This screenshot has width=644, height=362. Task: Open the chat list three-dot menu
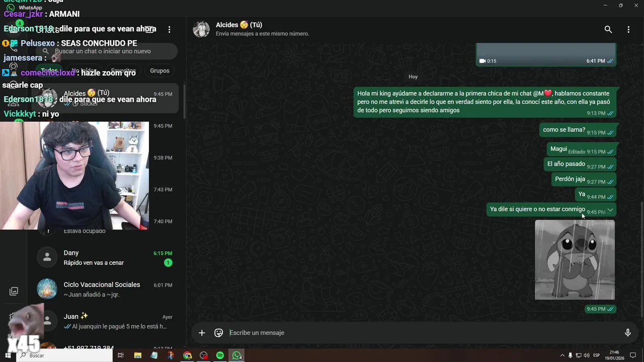tap(170, 30)
